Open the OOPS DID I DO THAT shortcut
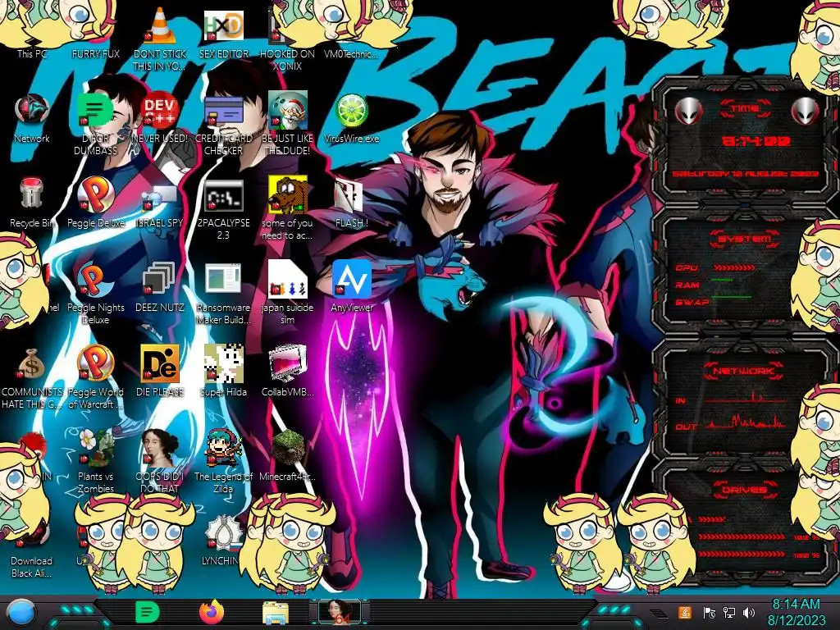This screenshot has width=840, height=630. [160, 461]
